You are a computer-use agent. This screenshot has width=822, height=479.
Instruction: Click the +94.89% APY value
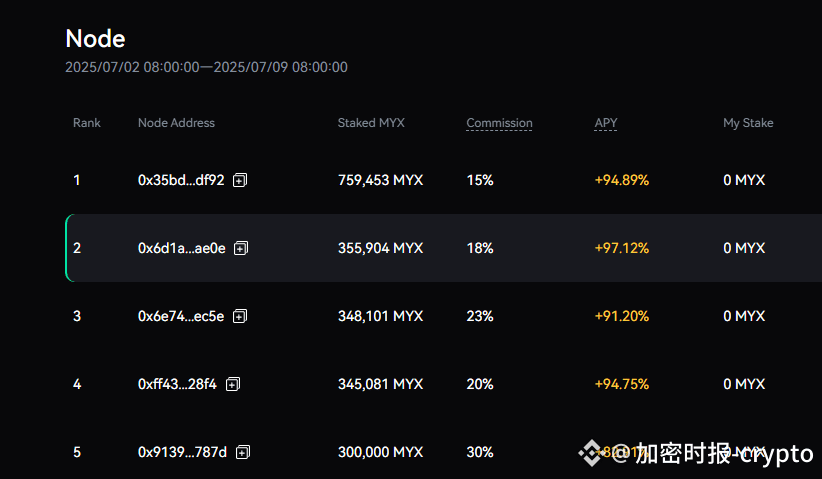point(621,180)
